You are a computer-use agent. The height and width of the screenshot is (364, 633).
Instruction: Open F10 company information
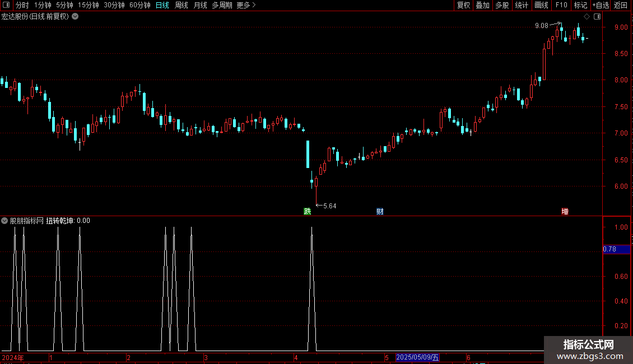tap(561, 5)
